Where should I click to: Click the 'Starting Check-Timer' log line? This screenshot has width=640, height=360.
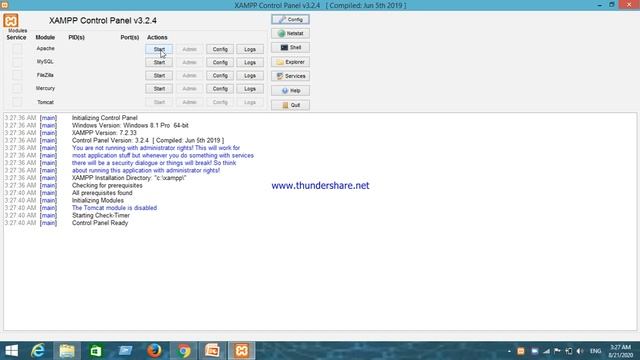click(x=101, y=215)
